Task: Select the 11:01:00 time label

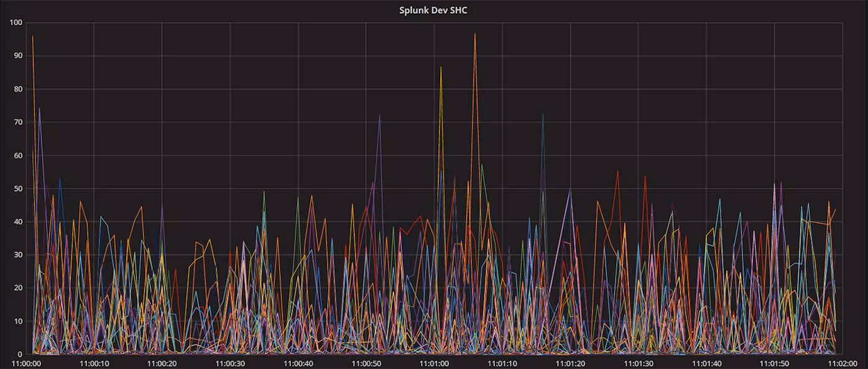Action: (435, 362)
